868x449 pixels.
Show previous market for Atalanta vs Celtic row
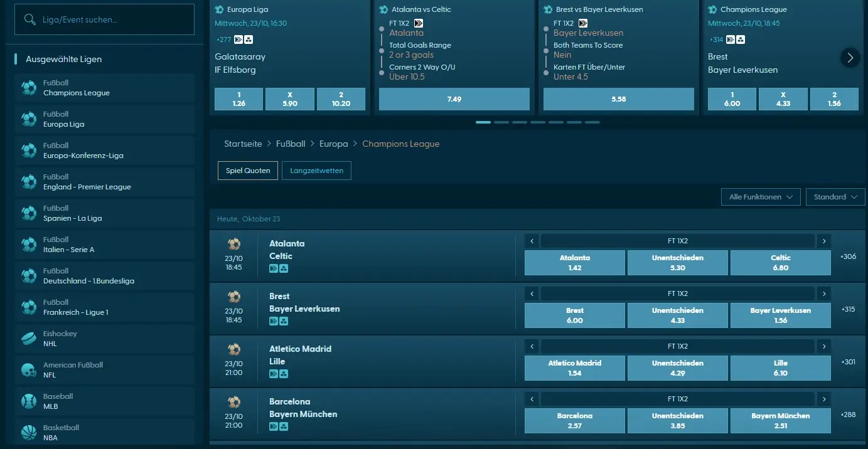[x=532, y=241]
